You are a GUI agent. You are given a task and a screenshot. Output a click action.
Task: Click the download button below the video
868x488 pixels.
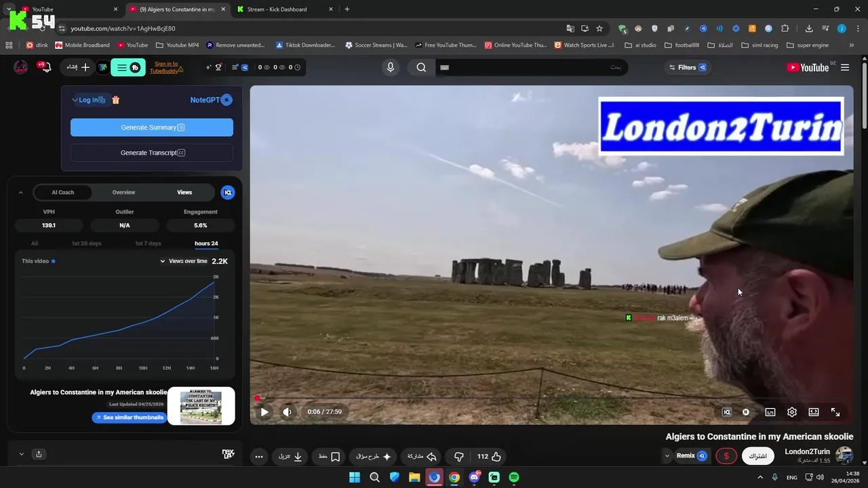[x=290, y=457]
